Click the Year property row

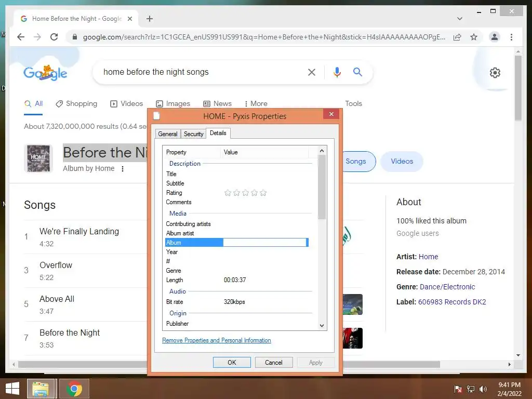[236, 252]
